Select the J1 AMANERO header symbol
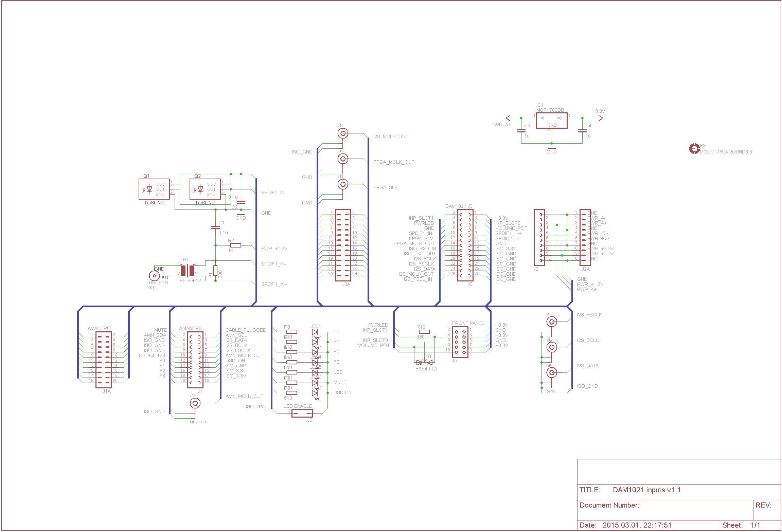 pos(195,360)
